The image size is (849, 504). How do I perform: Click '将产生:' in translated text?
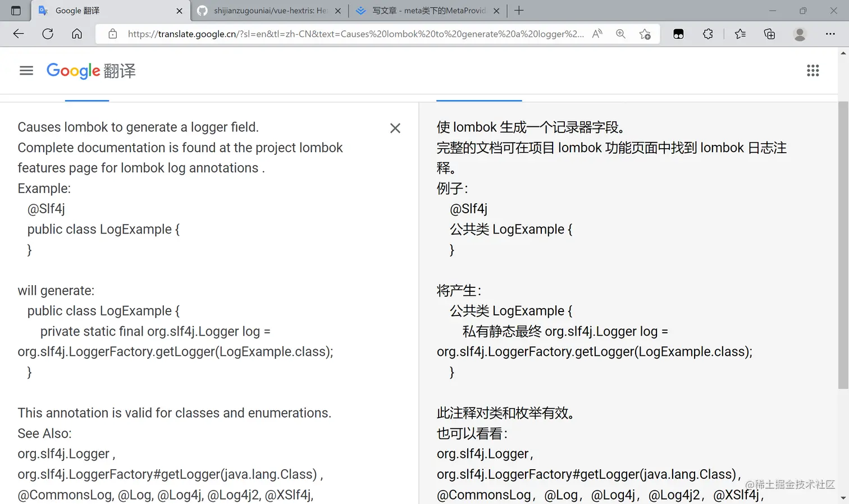(459, 291)
